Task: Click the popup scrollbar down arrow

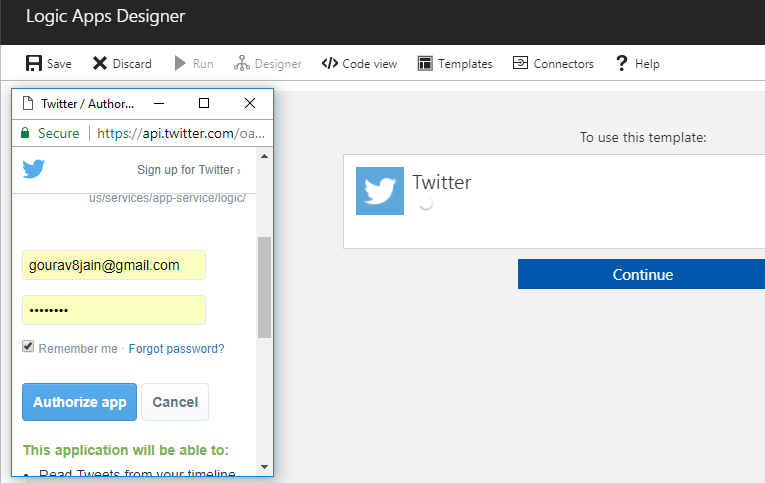Action: [264, 467]
